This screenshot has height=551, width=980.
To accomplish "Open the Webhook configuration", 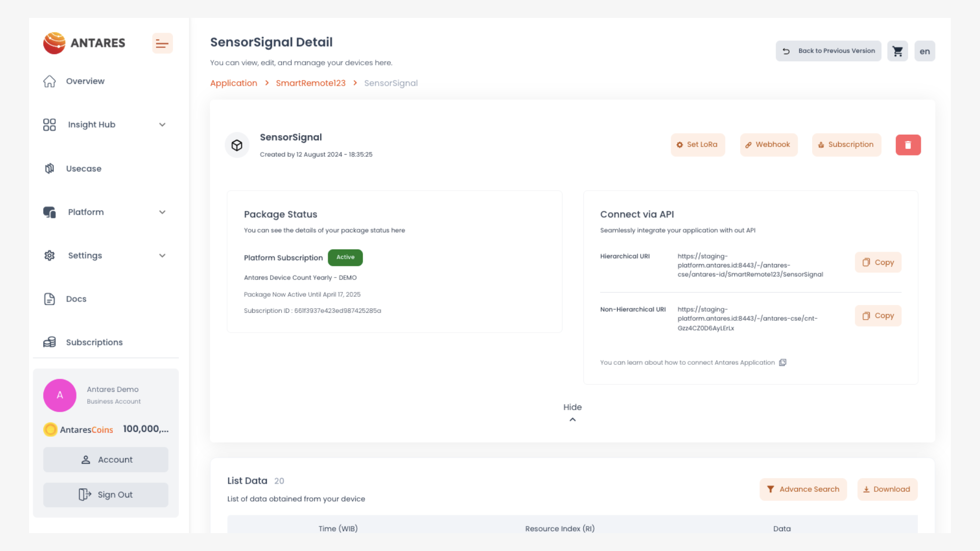I will (x=769, y=145).
